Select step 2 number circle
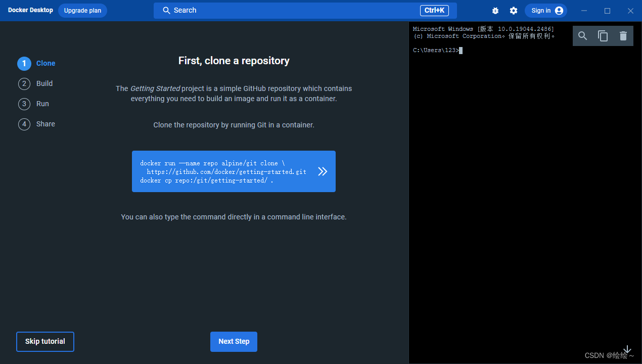This screenshot has width=642, height=364. point(24,83)
